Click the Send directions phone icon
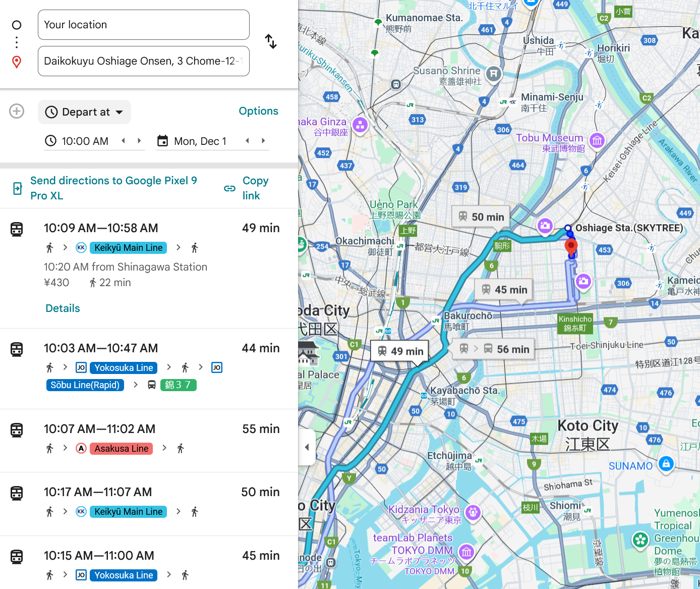Image resolution: width=700 pixels, height=589 pixels. click(17, 188)
